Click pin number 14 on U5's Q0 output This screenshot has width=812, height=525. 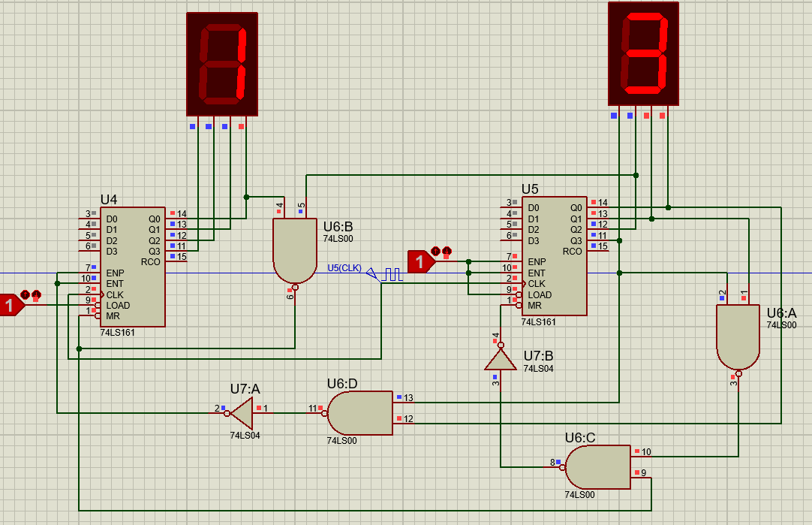[x=603, y=203]
